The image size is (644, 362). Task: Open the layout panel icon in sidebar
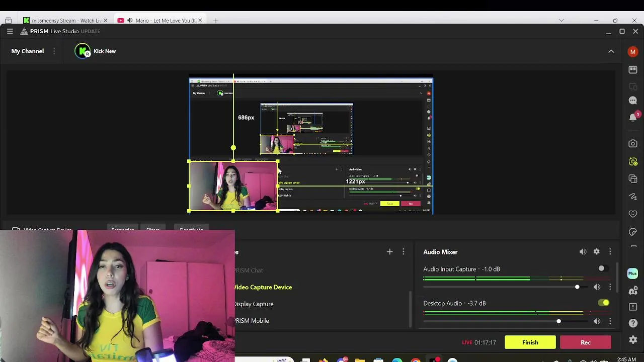(633, 70)
